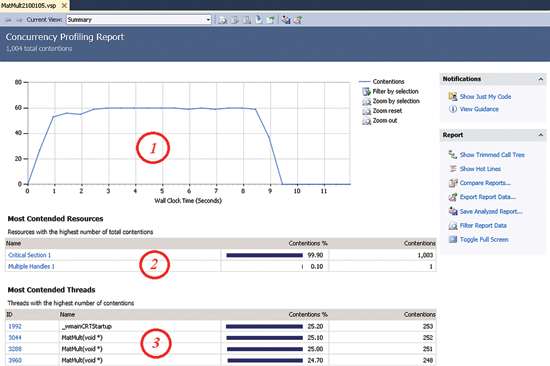Image resolution: width=550 pixels, height=366 pixels.
Task: Click the 25.20 contentions percent value
Action: (315, 326)
